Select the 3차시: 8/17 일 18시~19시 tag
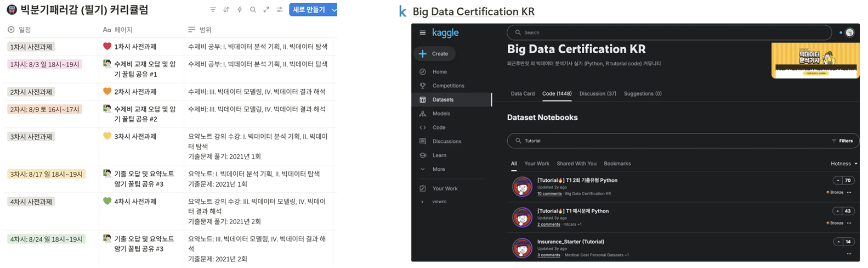868x268 pixels. 47,174
